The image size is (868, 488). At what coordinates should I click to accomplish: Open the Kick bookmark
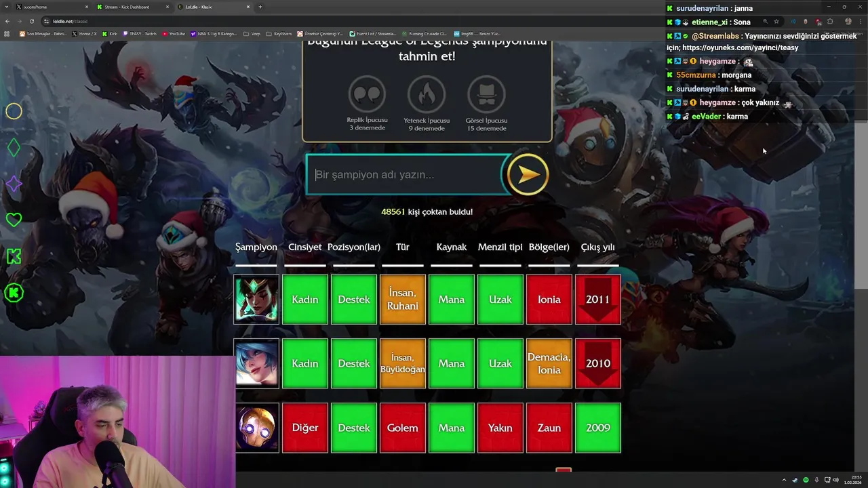[x=110, y=33]
